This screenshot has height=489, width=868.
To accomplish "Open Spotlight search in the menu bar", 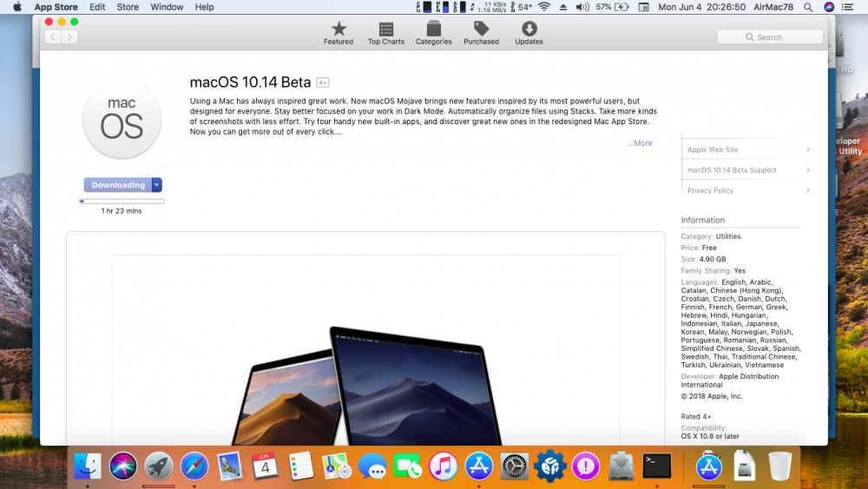I will pos(808,7).
